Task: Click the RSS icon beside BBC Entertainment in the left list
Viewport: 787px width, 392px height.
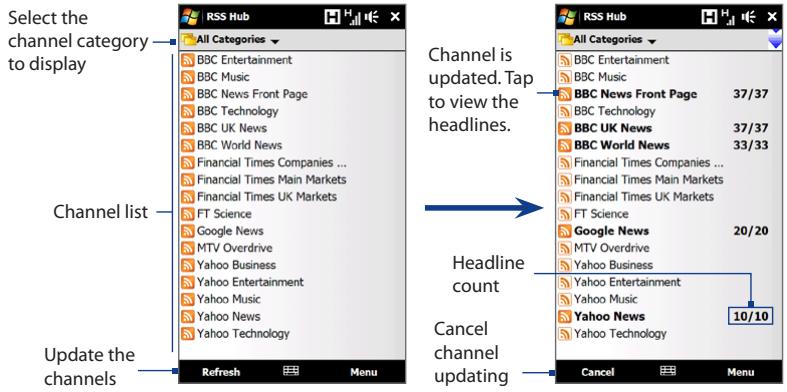Action: (188, 60)
